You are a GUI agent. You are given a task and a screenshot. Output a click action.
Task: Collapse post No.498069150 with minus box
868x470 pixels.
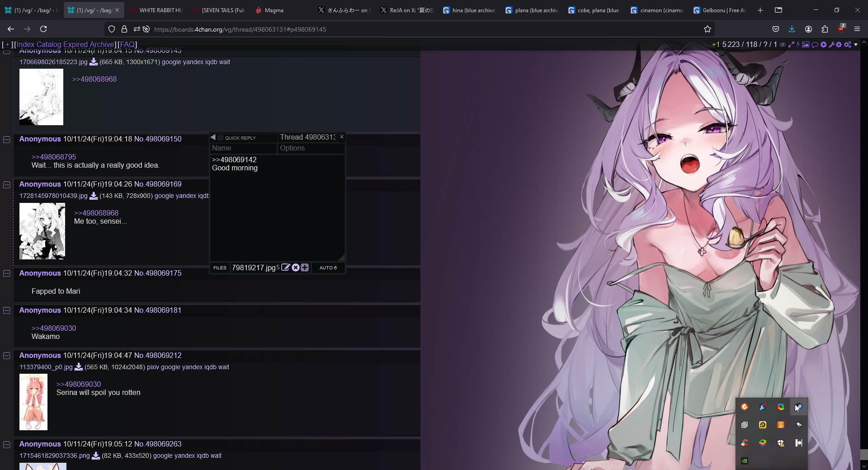pos(7,140)
